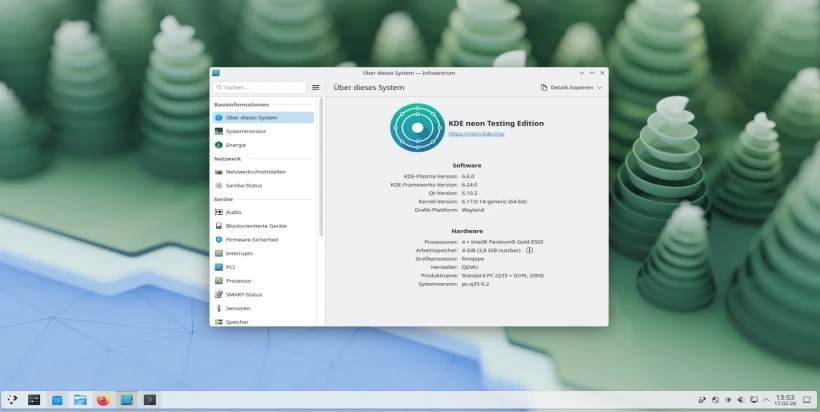Viewport: 820px width, 412px height.
Task: Launch Discover from the taskbar
Action: (x=57, y=400)
